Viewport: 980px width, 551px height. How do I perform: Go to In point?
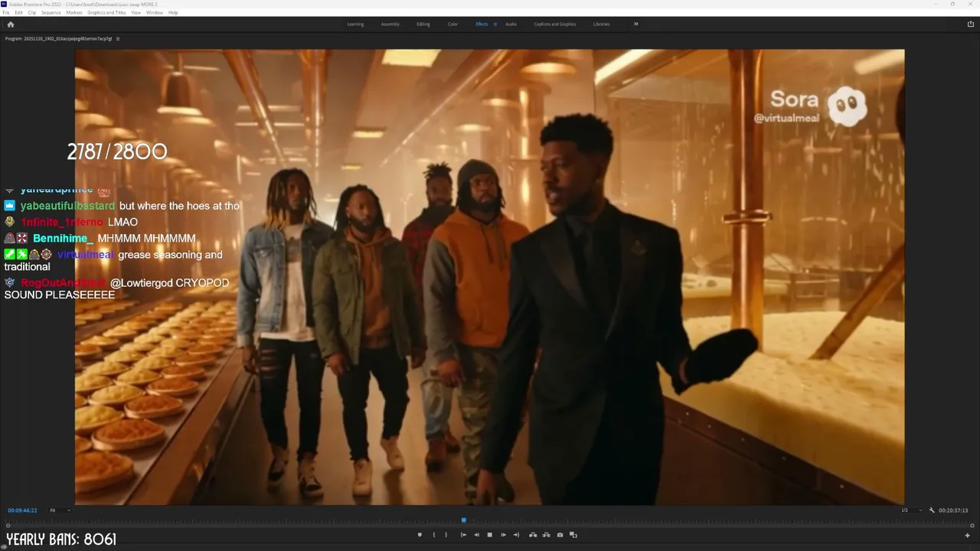pos(463,535)
